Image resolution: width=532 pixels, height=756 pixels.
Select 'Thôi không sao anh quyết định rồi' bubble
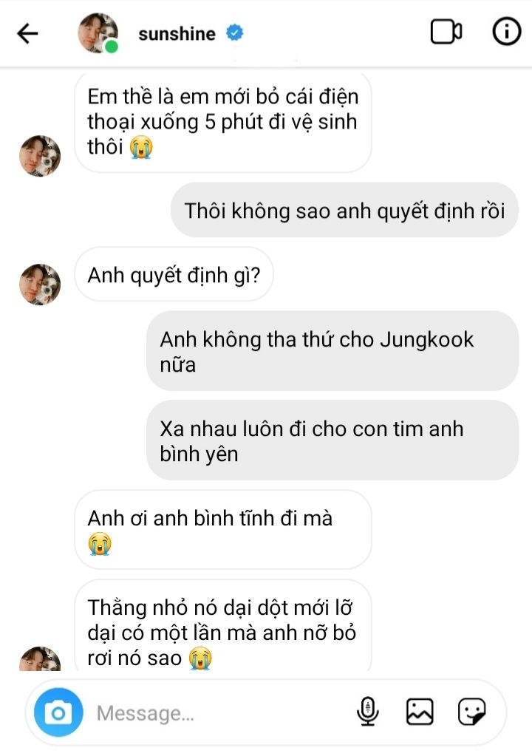point(344,211)
